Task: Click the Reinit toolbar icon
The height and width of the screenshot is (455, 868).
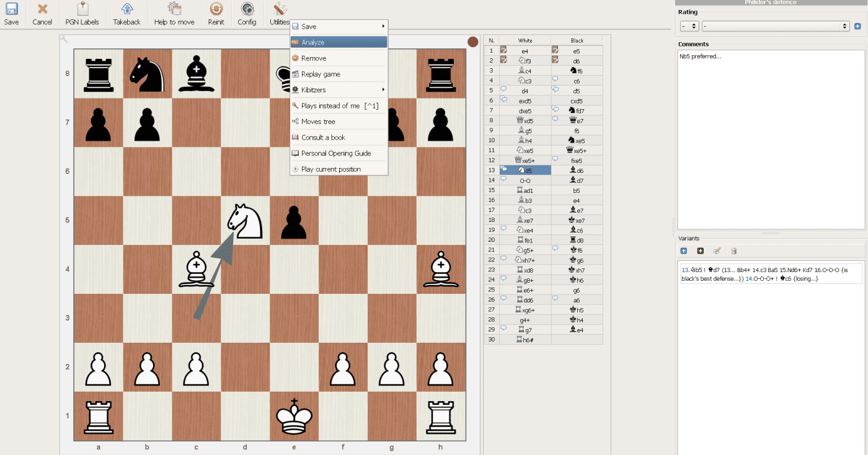Action: tap(216, 14)
